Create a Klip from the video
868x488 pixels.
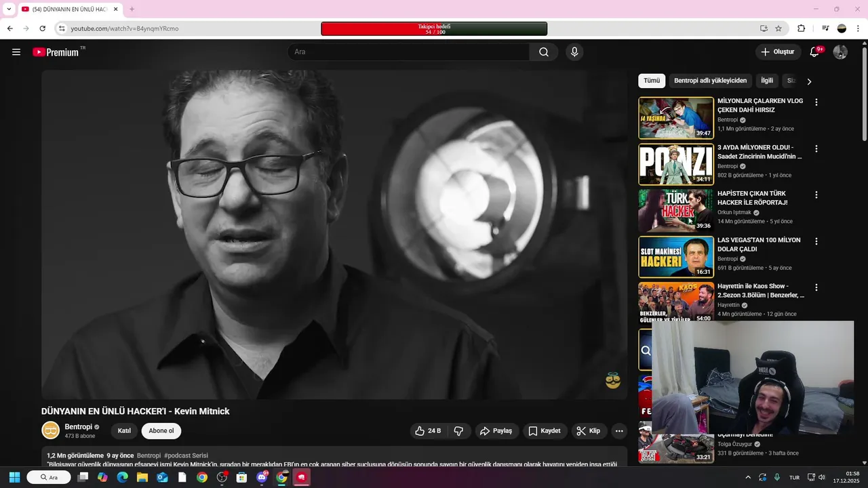(589, 431)
